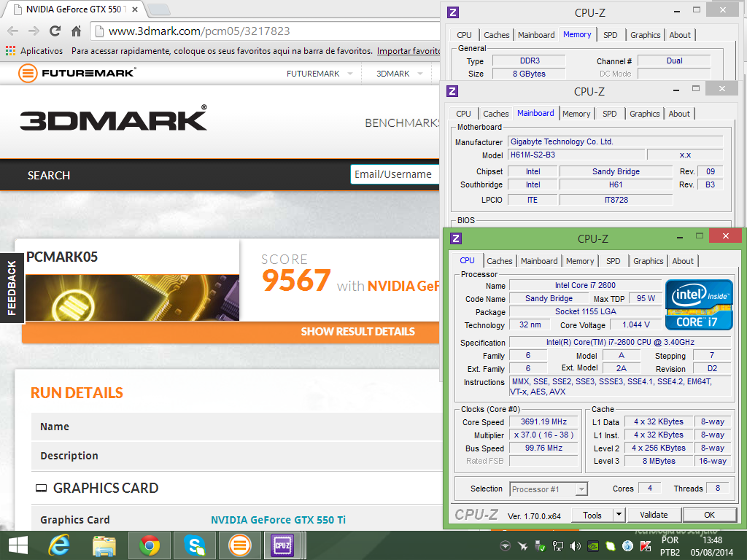Open a new Chrome tab
Image resolution: width=747 pixels, height=560 pixels.
158,9
